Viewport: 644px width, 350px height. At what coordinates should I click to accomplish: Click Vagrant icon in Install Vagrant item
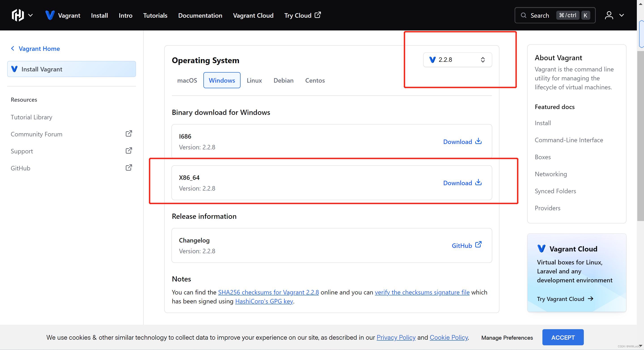15,69
